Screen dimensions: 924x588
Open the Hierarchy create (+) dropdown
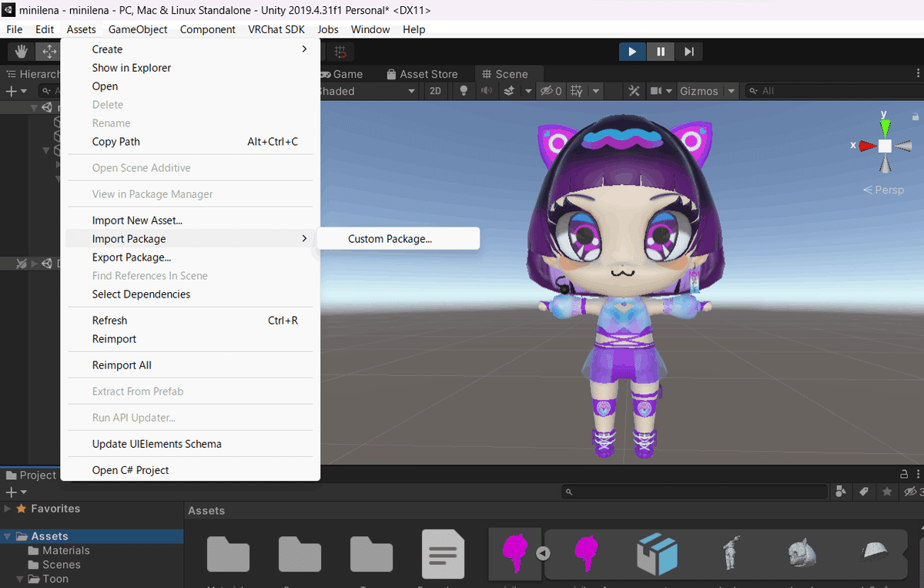click(x=16, y=91)
